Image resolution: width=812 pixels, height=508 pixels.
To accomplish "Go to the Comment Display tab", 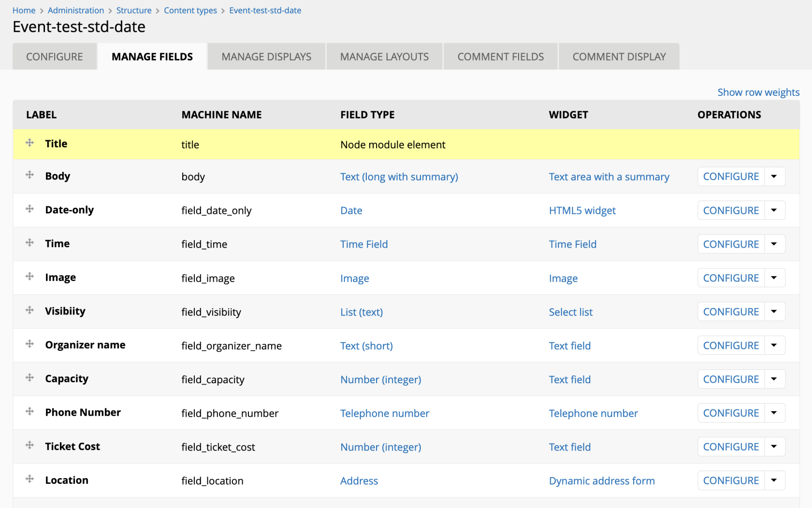I will pyautogui.click(x=619, y=57).
